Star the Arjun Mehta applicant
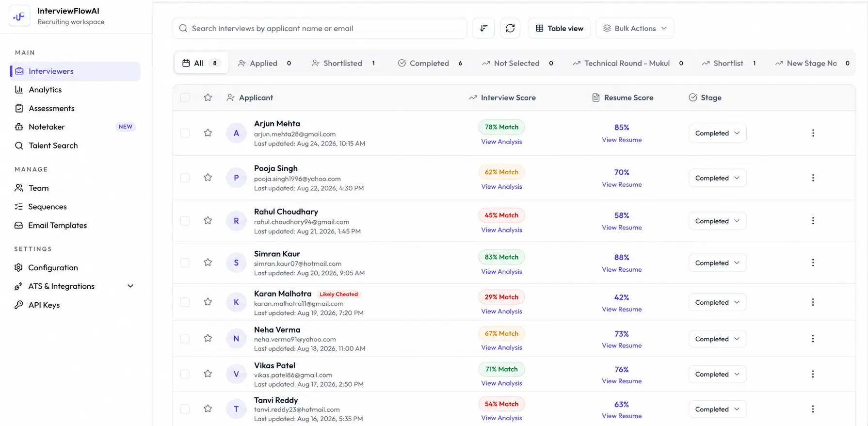This screenshot has width=868, height=426. [x=208, y=133]
